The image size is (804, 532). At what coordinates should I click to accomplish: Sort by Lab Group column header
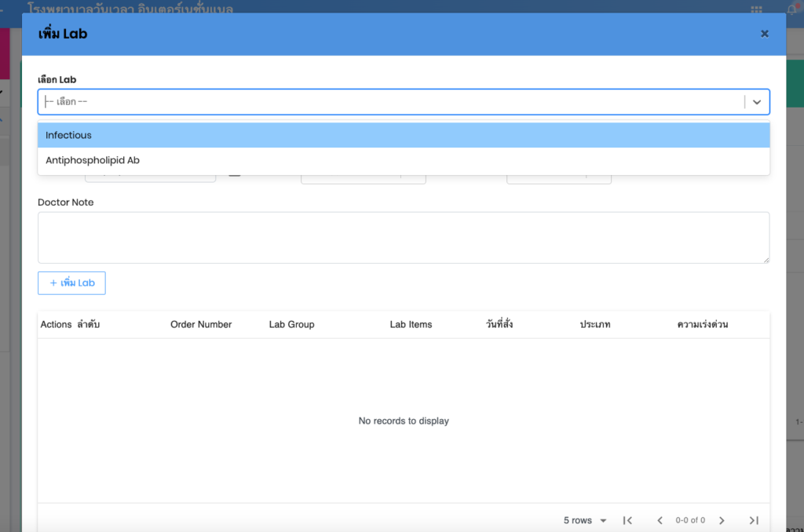[291, 324]
